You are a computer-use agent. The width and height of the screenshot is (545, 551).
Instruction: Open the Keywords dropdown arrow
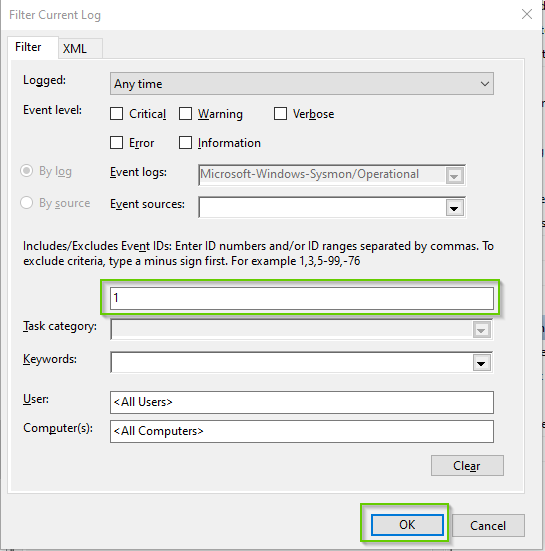[481, 362]
